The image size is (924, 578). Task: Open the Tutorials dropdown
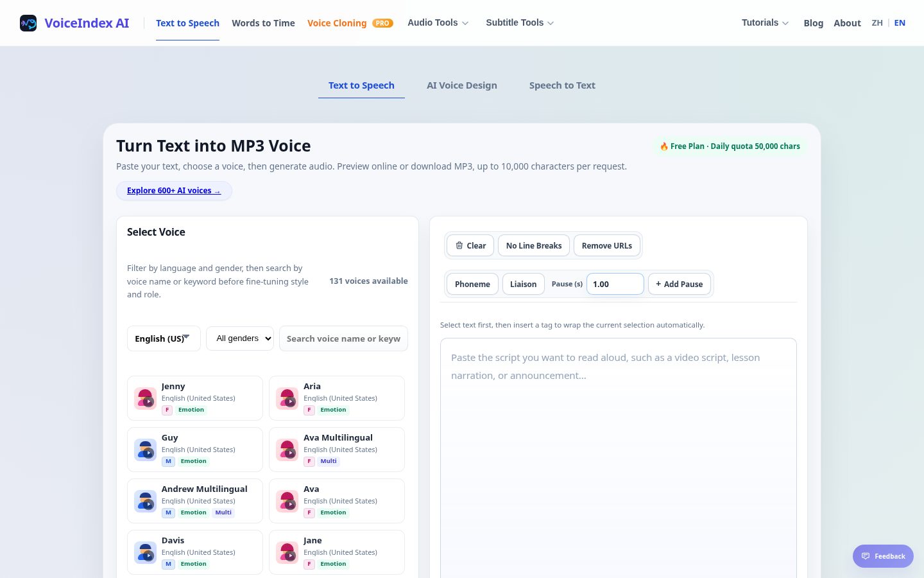tap(765, 22)
